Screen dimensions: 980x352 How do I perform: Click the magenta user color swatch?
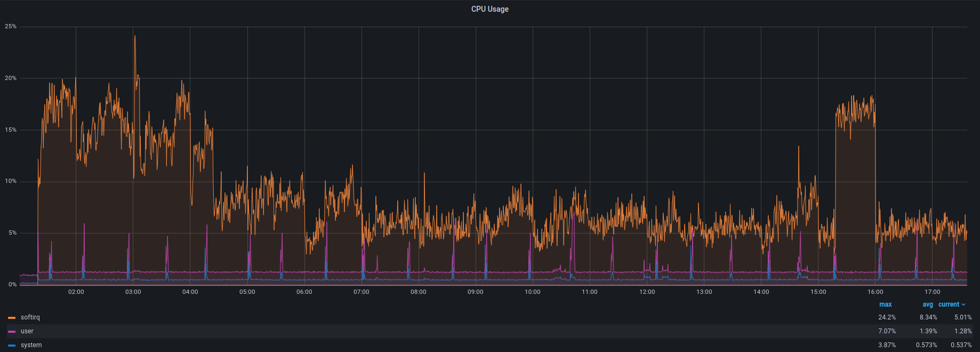click(x=12, y=332)
